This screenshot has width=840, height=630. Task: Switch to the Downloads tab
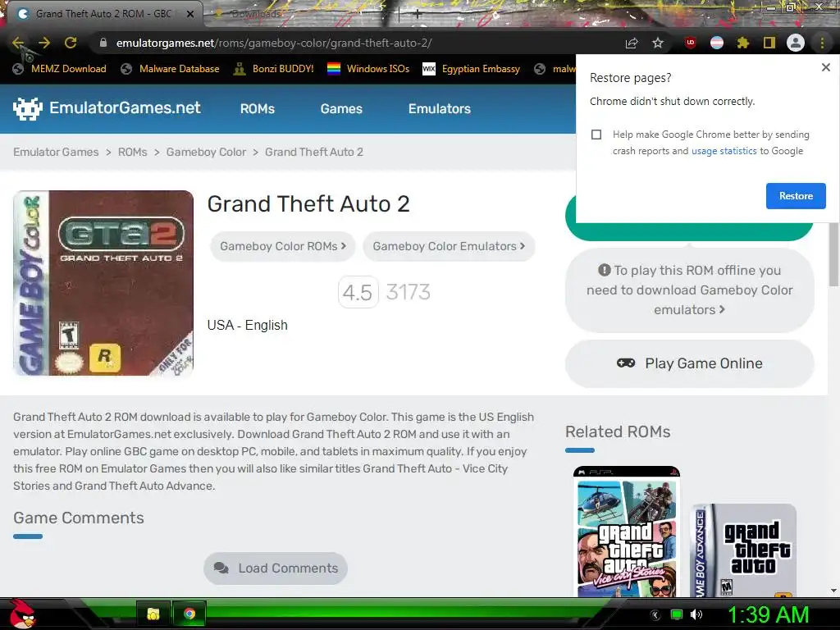255,14
